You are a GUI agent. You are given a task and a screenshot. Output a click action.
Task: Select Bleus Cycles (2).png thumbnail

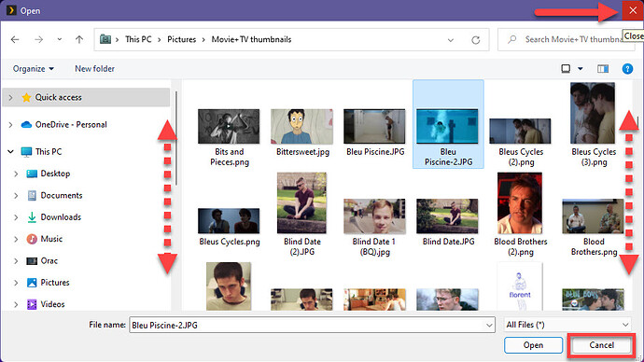click(520, 131)
